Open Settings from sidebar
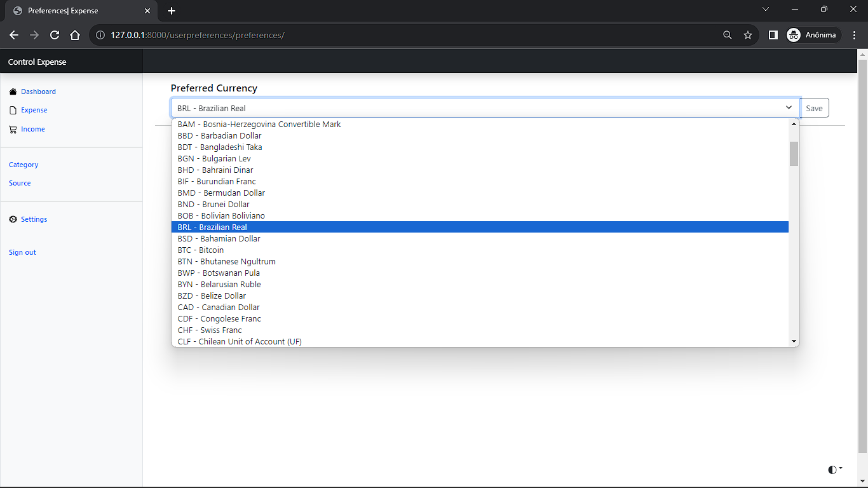The height and width of the screenshot is (488, 868). point(34,219)
